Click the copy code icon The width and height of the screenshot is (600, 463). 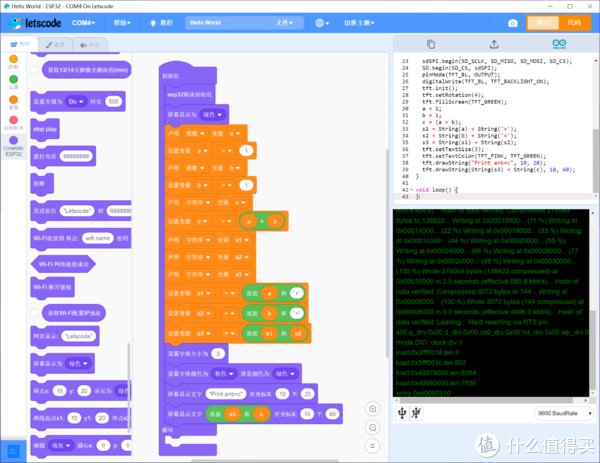(x=431, y=44)
